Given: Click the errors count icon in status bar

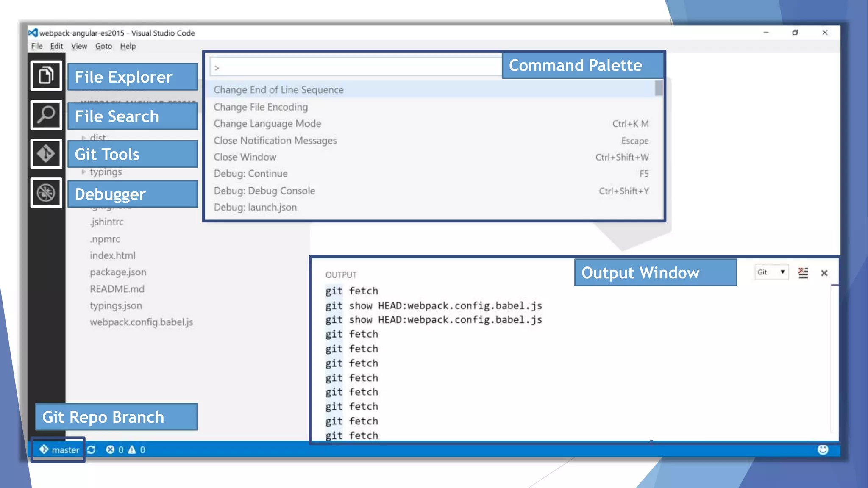Looking at the screenshot, I should (110, 450).
